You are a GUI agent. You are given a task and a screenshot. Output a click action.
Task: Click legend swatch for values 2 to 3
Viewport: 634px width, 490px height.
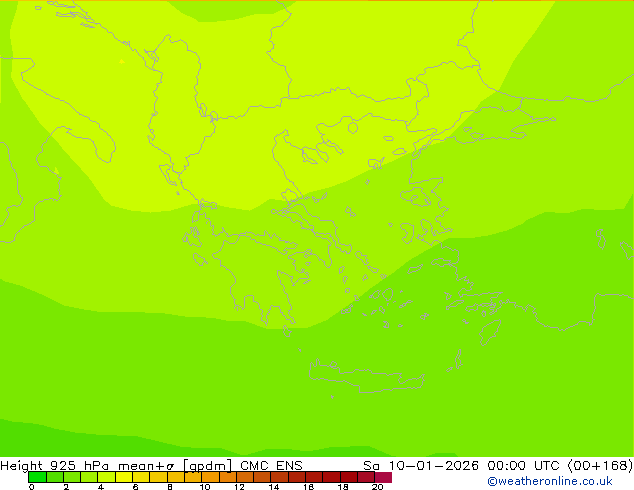72,477
